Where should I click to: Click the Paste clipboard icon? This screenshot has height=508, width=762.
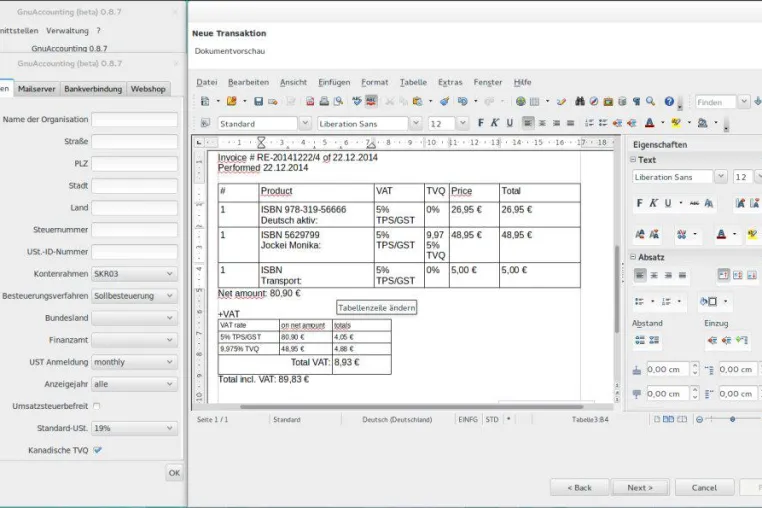coord(417,101)
